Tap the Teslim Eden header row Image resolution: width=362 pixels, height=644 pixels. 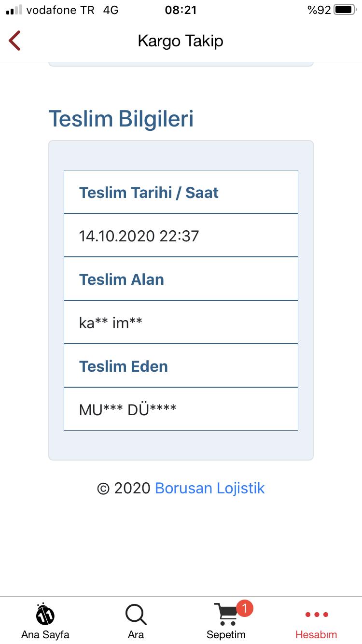point(181,366)
